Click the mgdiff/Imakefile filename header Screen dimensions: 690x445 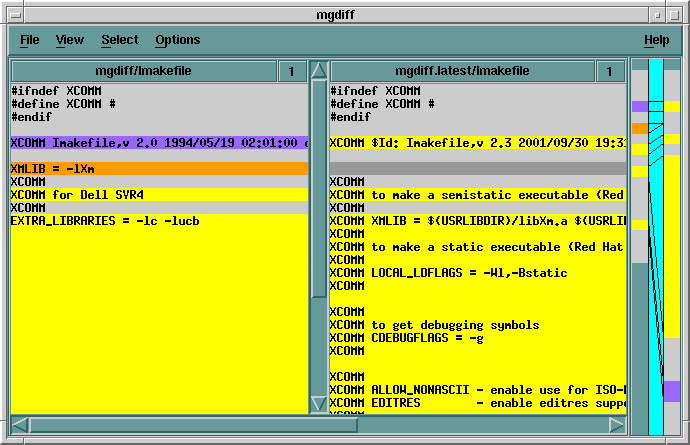click(x=143, y=71)
